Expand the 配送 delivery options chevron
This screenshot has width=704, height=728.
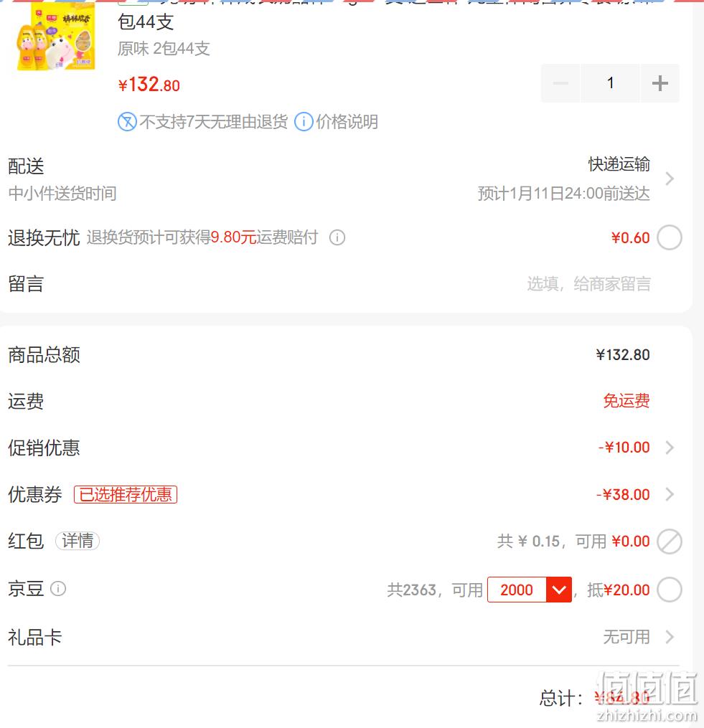coord(670,179)
